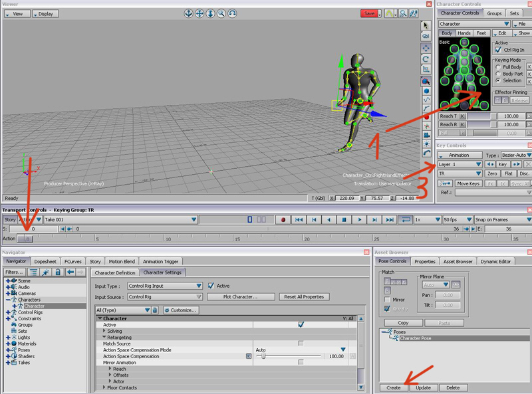Open the Character Definition tab
This screenshot has height=394, width=532.
[x=115, y=272]
